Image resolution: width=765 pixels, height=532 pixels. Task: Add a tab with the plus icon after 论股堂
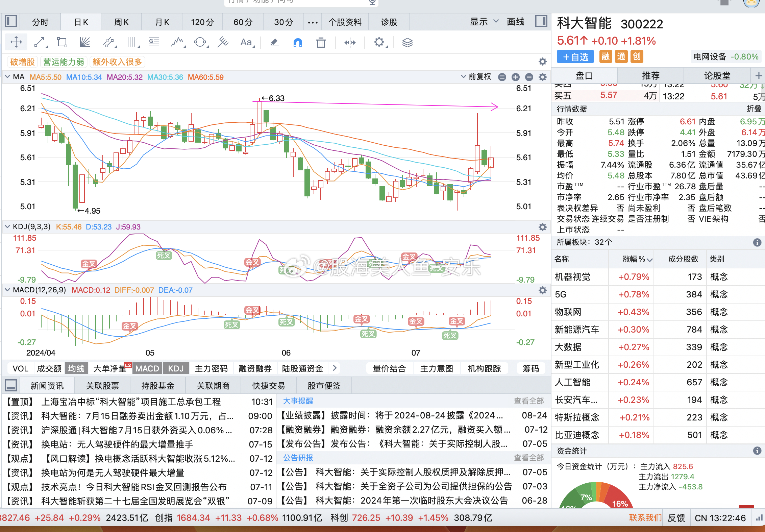[x=759, y=75]
